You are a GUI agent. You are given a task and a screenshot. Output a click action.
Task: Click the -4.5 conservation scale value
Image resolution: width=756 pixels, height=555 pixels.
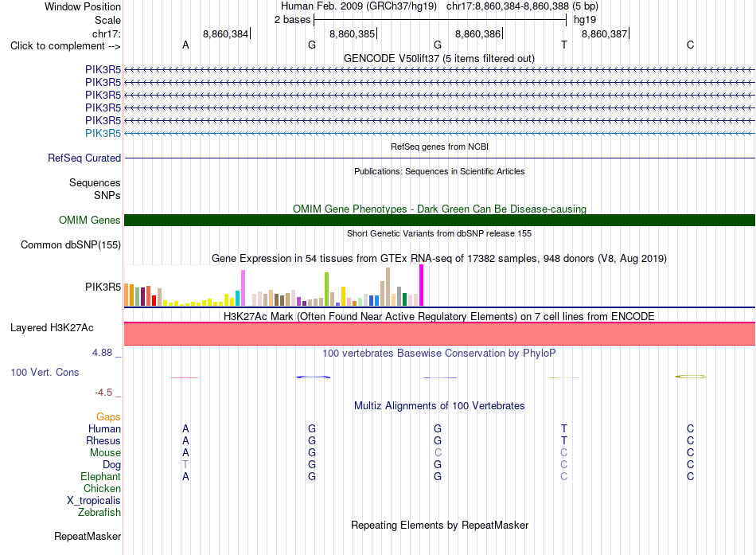tap(103, 393)
